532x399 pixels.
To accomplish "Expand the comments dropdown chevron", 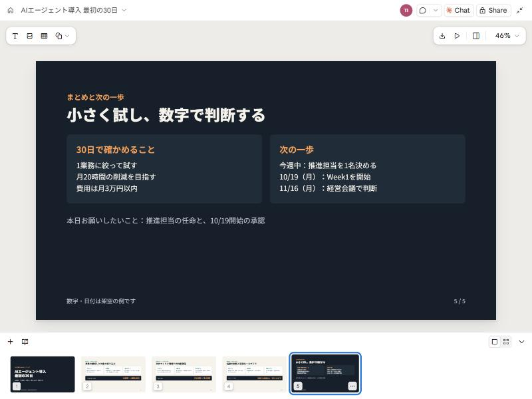I will pos(436,10).
